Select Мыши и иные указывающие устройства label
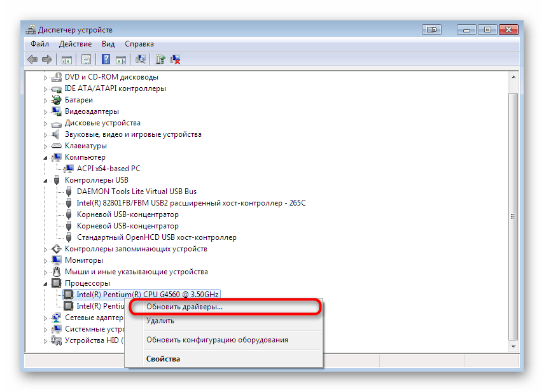 pos(136,272)
